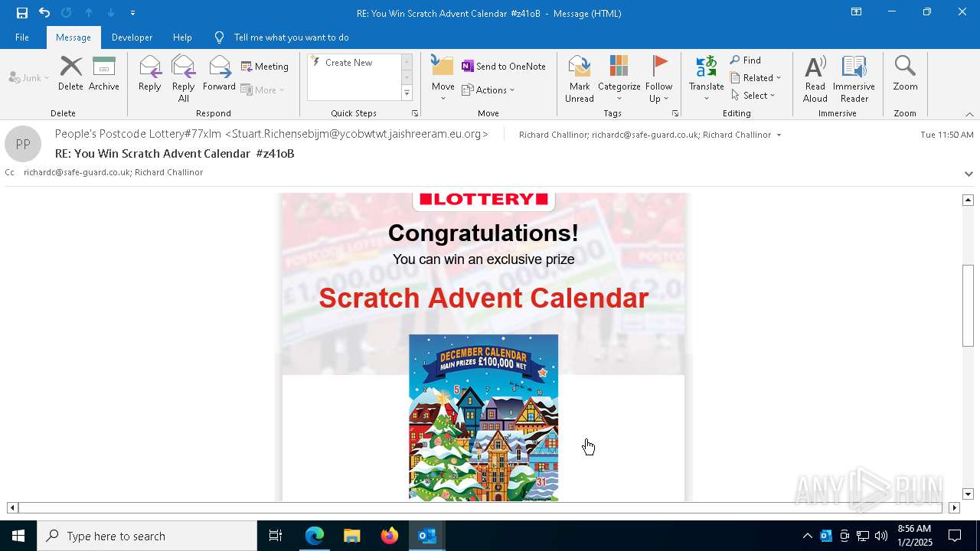Open the Follow Up flag menu

click(x=658, y=79)
